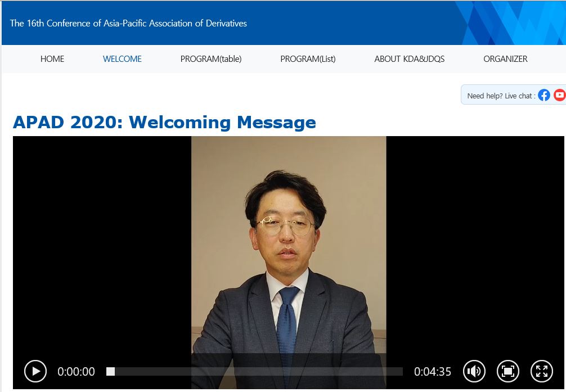Open the WELCOME menu item

[x=122, y=59]
